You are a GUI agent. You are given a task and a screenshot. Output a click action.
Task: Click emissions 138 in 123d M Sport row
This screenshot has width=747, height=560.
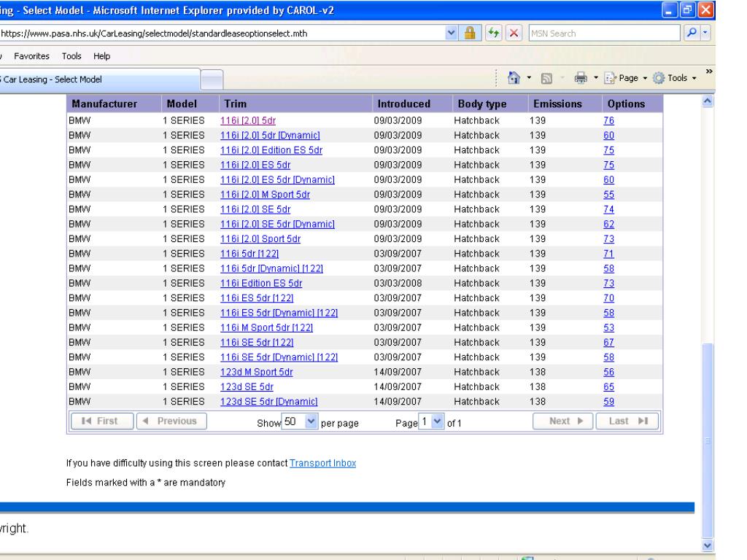pos(538,372)
